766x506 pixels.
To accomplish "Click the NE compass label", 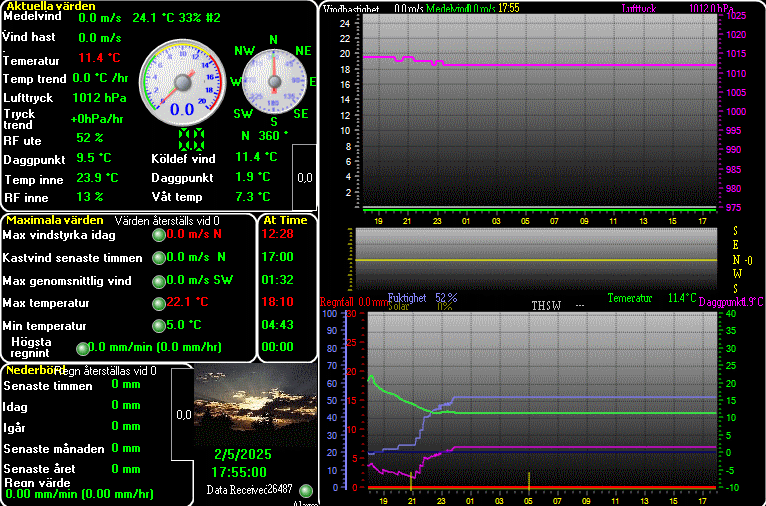I will click(303, 51).
